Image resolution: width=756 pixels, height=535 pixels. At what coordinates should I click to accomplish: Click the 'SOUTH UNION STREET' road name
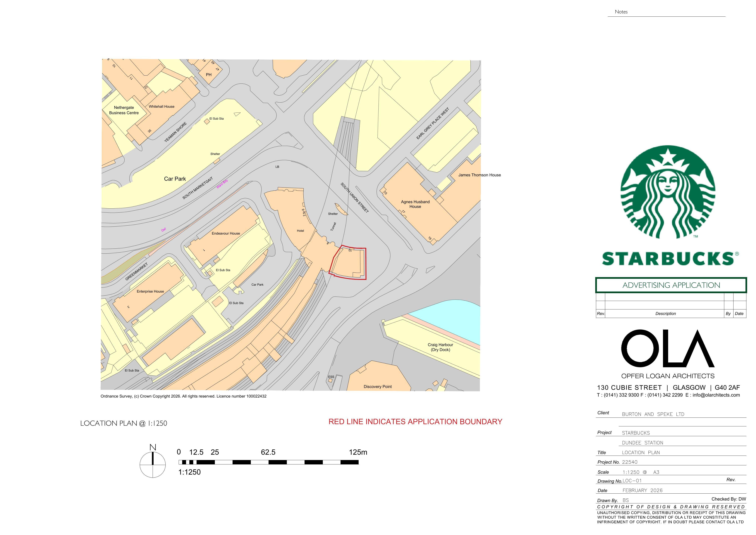[x=355, y=198]
